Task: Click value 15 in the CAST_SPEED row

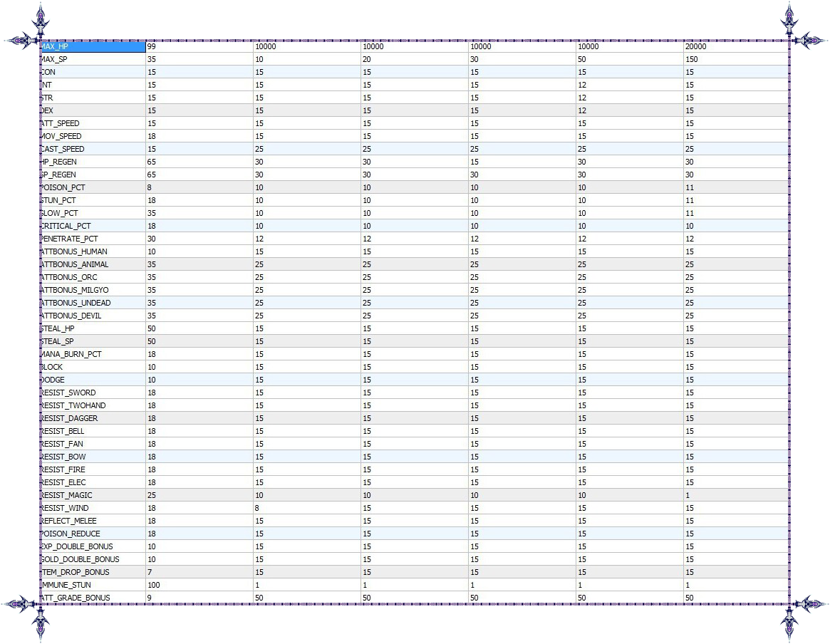Action: point(151,149)
